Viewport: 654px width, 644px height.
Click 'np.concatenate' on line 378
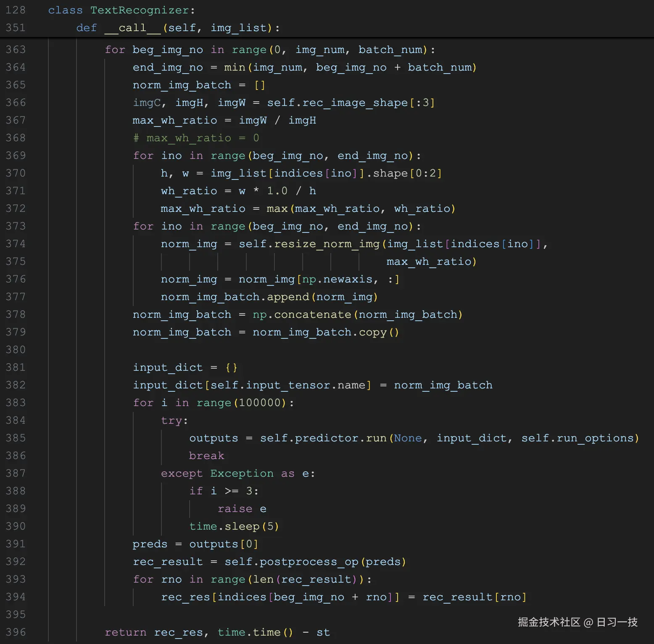pyautogui.click(x=302, y=314)
